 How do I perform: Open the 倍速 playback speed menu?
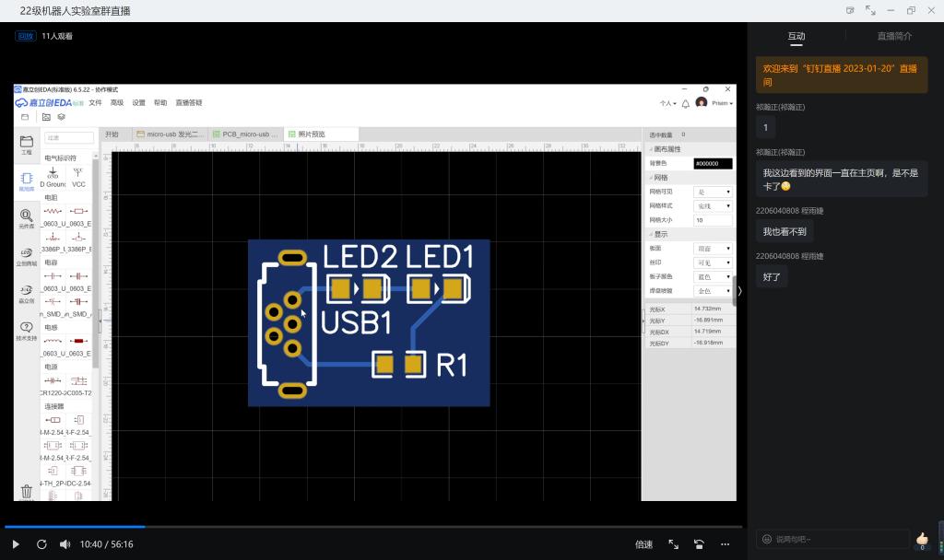643,544
